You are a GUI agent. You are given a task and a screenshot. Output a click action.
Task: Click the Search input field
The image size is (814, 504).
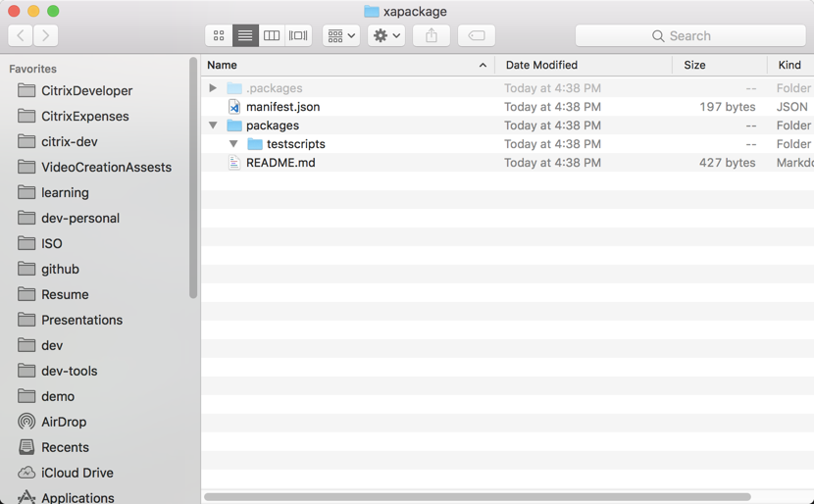click(690, 35)
